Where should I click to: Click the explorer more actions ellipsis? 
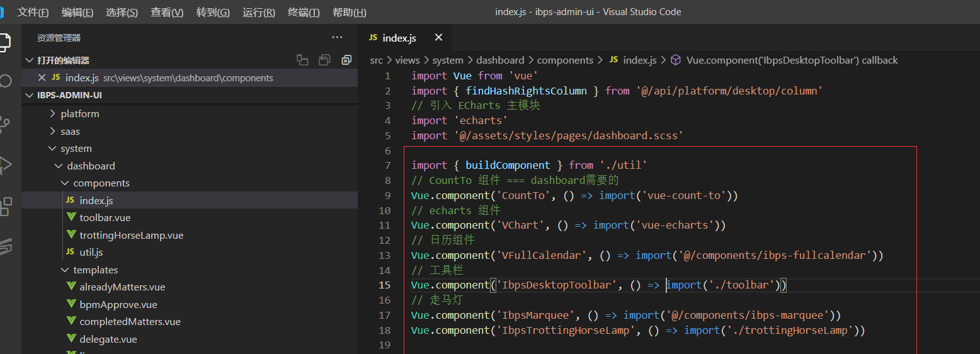coord(337,38)
